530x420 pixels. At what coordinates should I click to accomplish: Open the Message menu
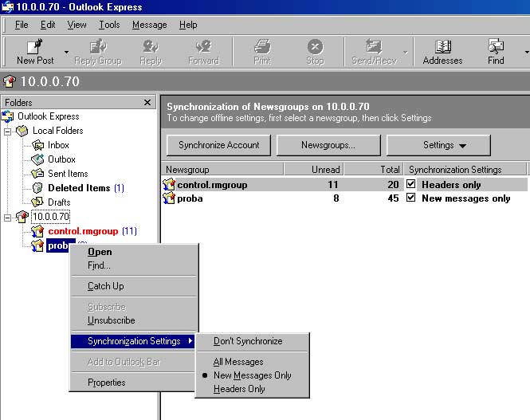coord(149,25)
